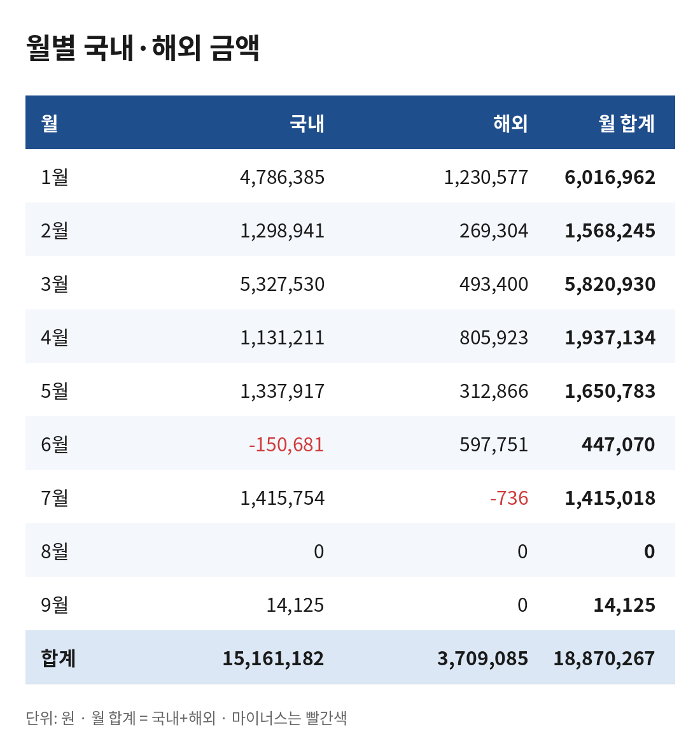
Task: Click overseas grand total 3,709,085
Action: [x=482, y=658]
